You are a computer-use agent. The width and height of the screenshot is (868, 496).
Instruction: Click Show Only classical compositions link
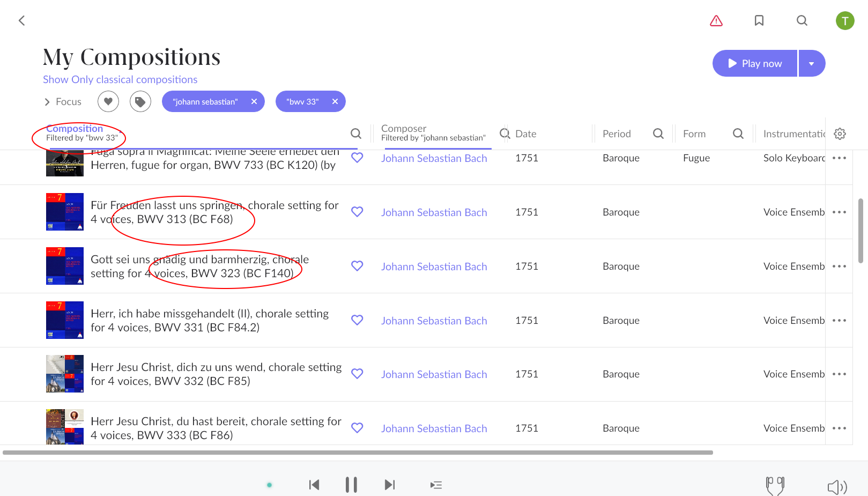pos(120,79)
